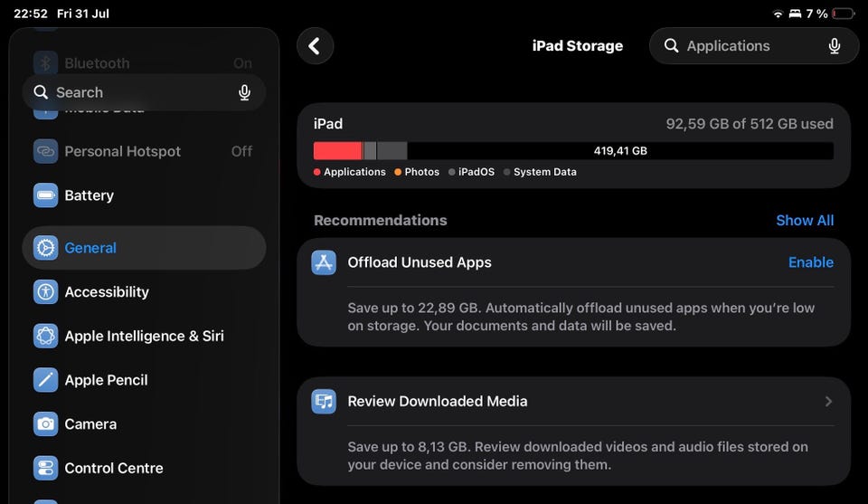The width and height of the screenshot is (868, 504).
Task: Tap the App Store icon for Offload Unused Apps
Action: coord(324,262)
